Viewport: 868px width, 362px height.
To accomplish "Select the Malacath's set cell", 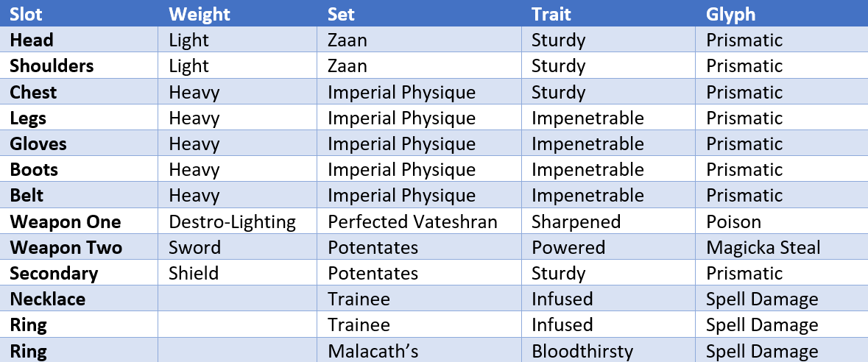I will 419,351.
